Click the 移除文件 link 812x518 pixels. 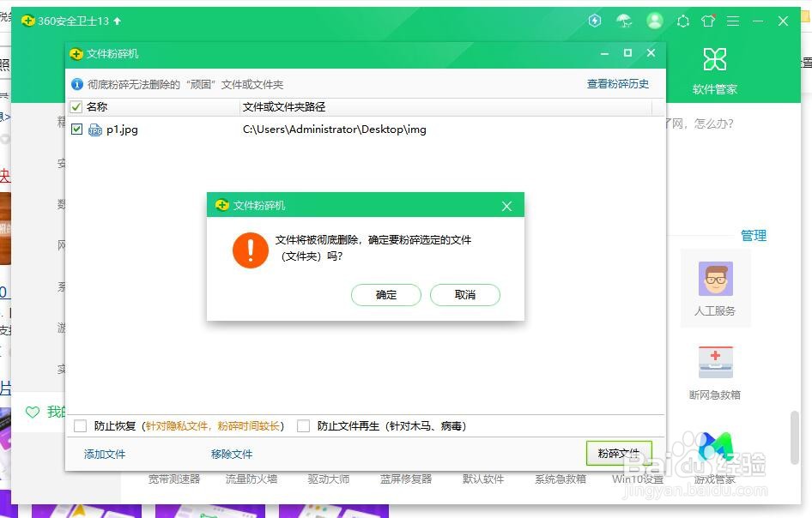[232, 455]
